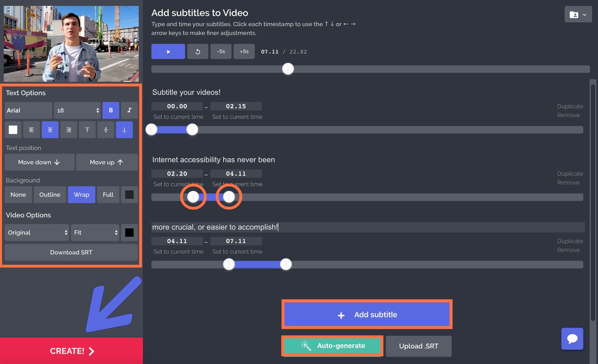The height and width of the screenshot is (364, 598).
Task: Position text at the top
Action: (x=87, y=130)
